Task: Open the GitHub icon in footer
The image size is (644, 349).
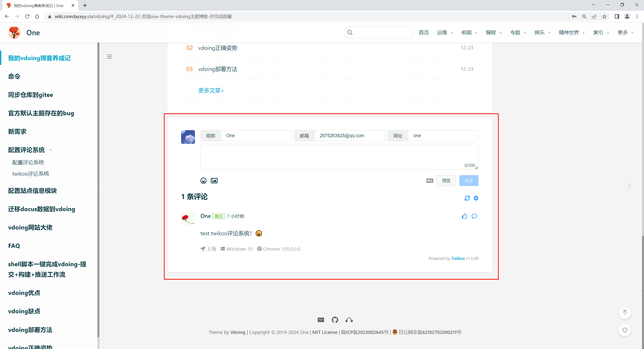Action: click(335, 320)
